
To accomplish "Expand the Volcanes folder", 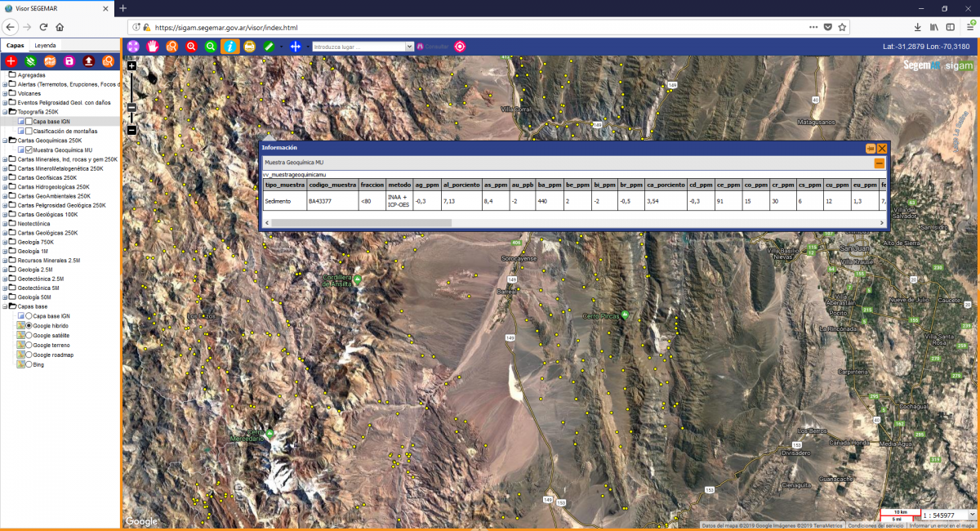I will point(5,93).
